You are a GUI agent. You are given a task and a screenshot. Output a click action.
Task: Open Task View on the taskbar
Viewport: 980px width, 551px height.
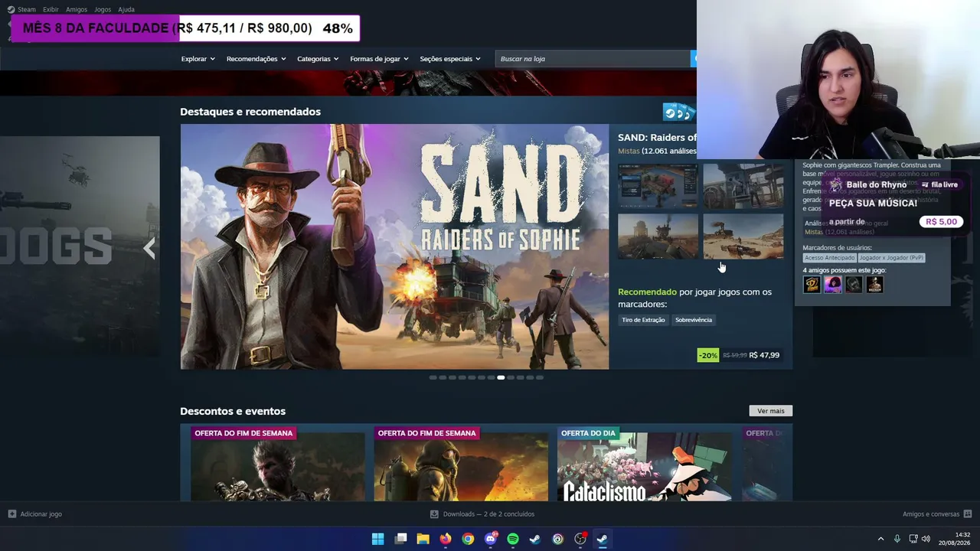coord(400,539)
